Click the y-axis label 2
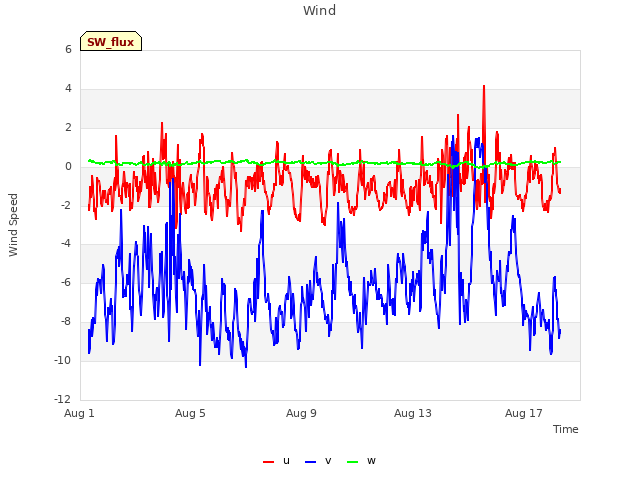 click(68, 127)
